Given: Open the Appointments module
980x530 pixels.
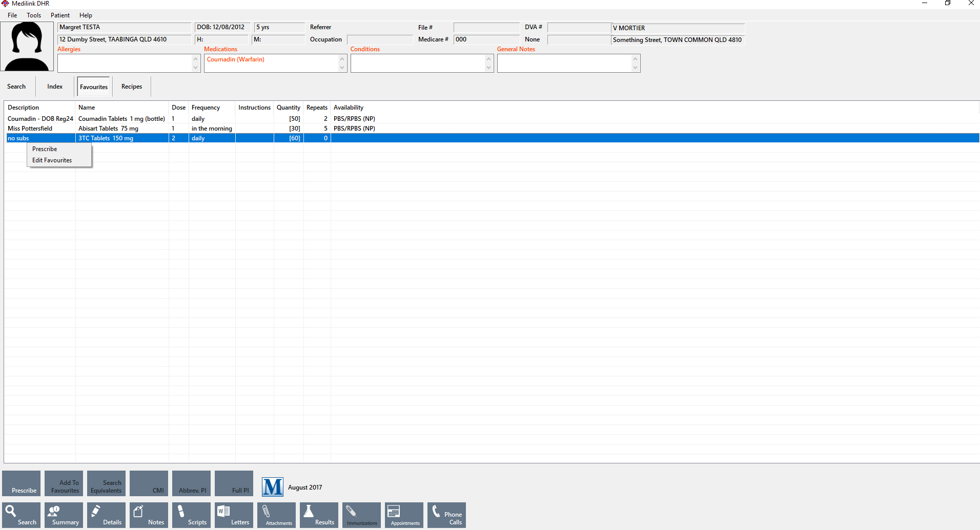Looking at the screenshot, I should click(404, 515).
